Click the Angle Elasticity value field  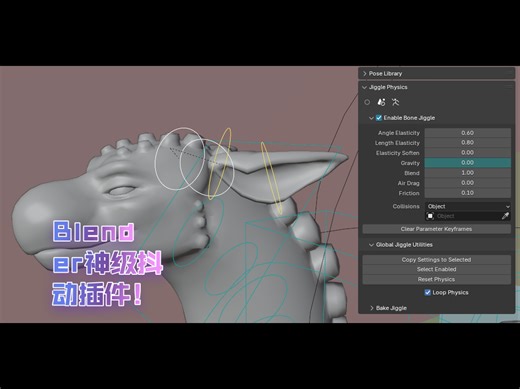pos(467,133)
